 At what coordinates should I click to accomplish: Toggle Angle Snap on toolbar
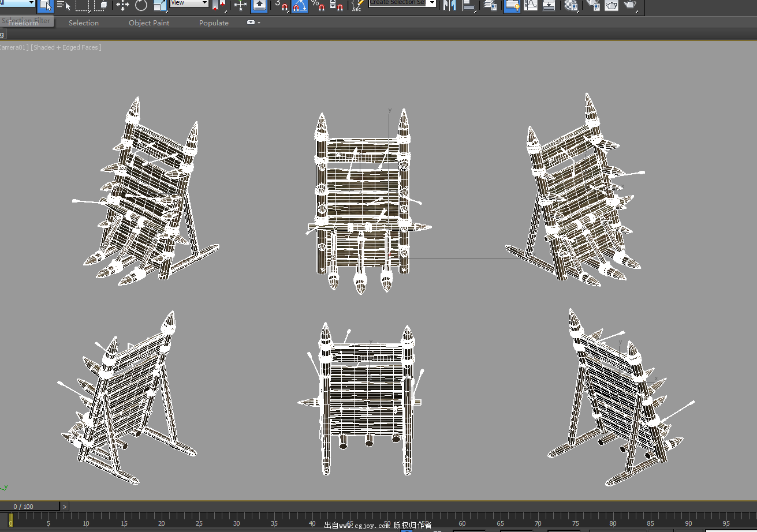point(300,6)
